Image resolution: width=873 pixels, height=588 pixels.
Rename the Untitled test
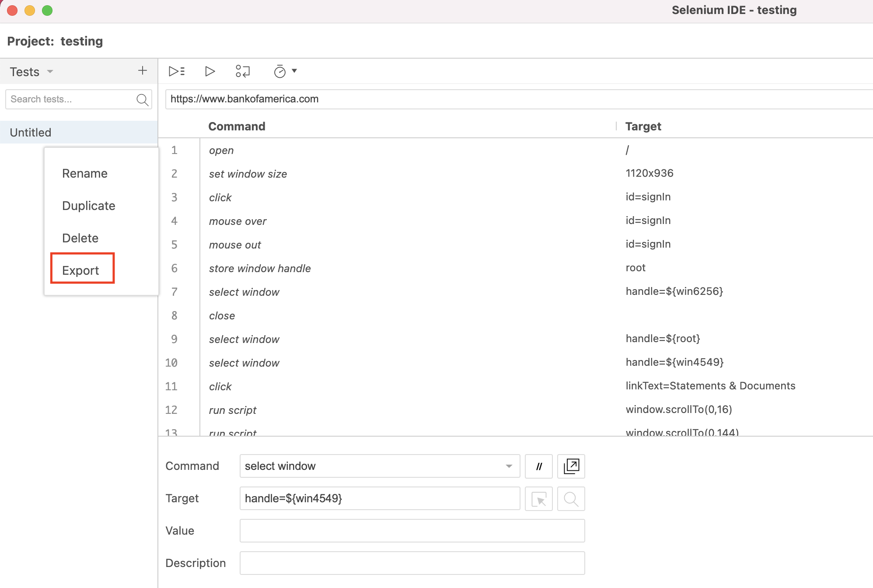point(84,173)
